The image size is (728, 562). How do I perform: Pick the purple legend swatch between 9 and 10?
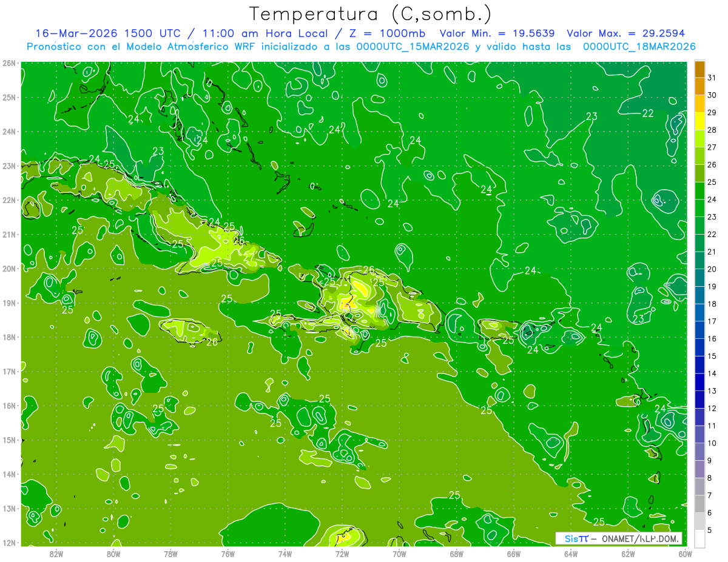click(699, 452)
